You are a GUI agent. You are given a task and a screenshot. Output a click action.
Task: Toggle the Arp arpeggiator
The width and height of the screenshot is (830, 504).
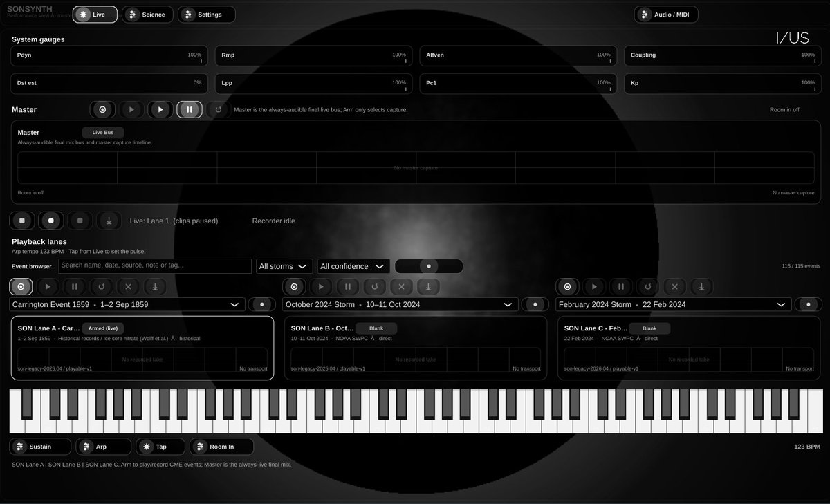click(x=103, y=447)
